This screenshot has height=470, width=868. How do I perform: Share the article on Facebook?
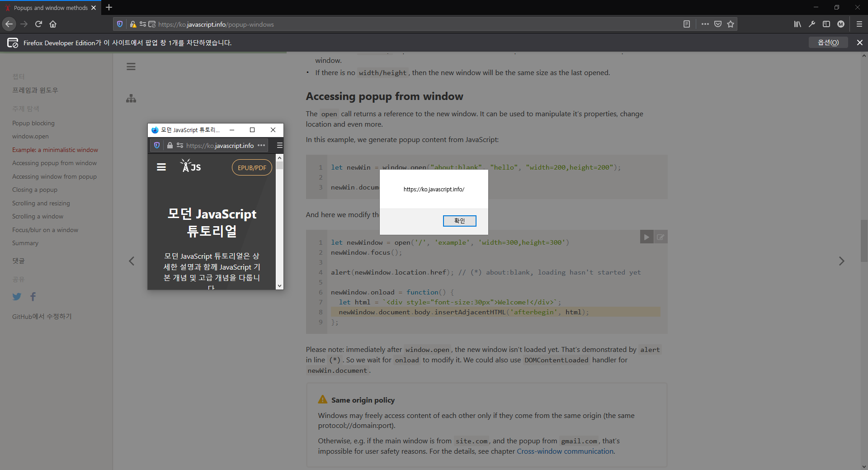[33, 296]
